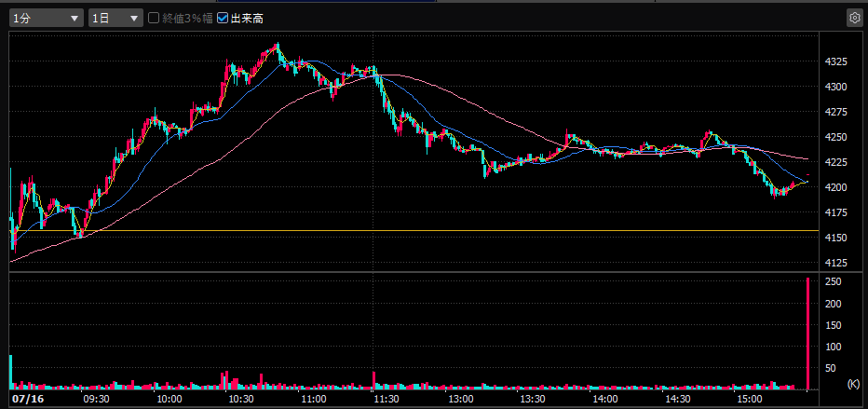
Task: Click the orange horizontal previous-close line
Action: (414, 230)
